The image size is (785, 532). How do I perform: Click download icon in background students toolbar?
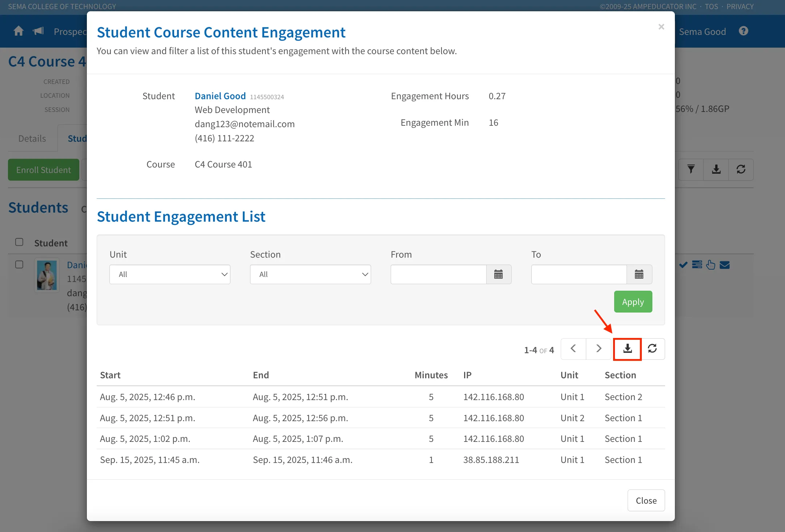[716, 169]
